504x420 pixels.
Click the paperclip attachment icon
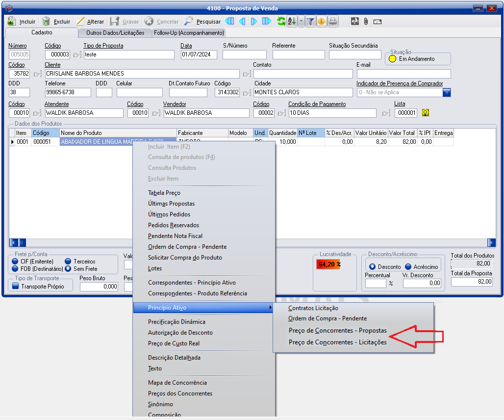[x=366, y=22]
